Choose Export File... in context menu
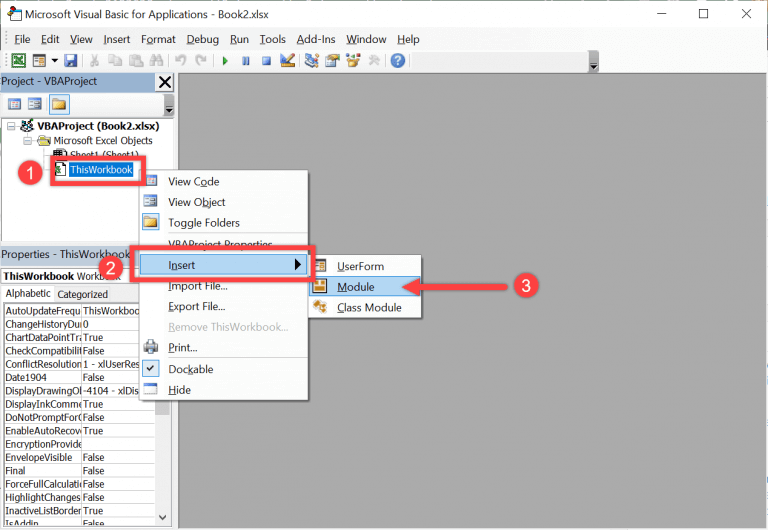This screenshot has height=530, width=768. coord(224,307)
